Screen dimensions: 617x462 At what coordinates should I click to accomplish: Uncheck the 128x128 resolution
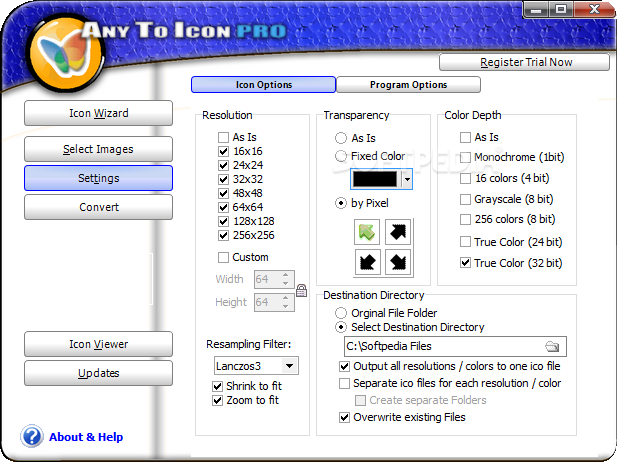coord(223,222)
